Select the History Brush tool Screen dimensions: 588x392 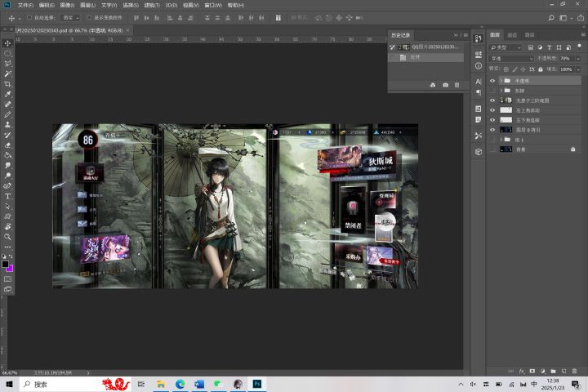click(x=7, y=135)
